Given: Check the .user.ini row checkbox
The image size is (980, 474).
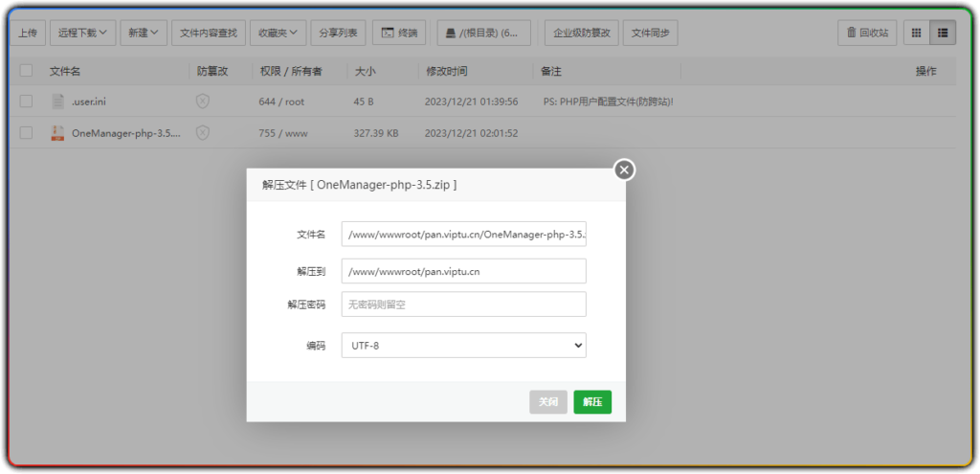Looking at the screenshot, I should (26, 102).
